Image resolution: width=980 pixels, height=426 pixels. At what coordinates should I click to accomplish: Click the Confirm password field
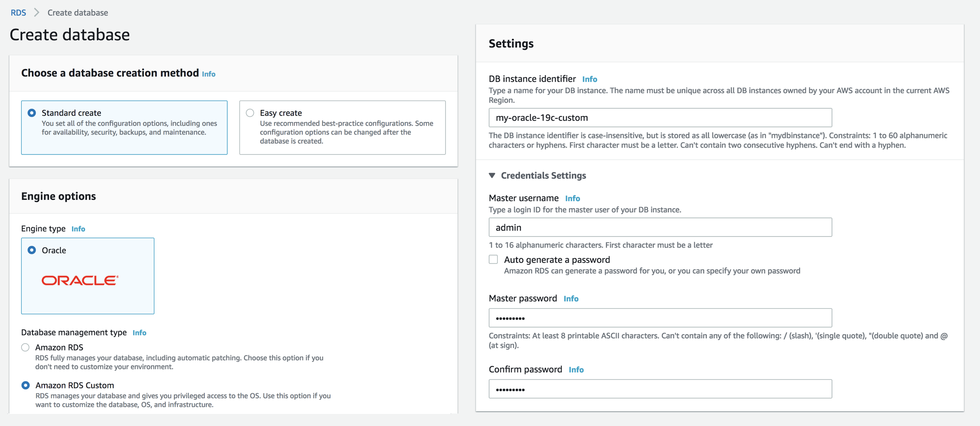pyautogui.click(x=660, y=389)
